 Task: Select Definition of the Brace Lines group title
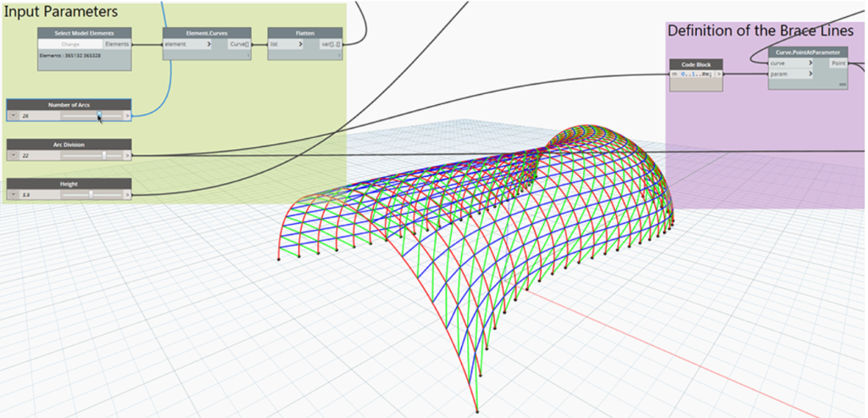(760, 31)
